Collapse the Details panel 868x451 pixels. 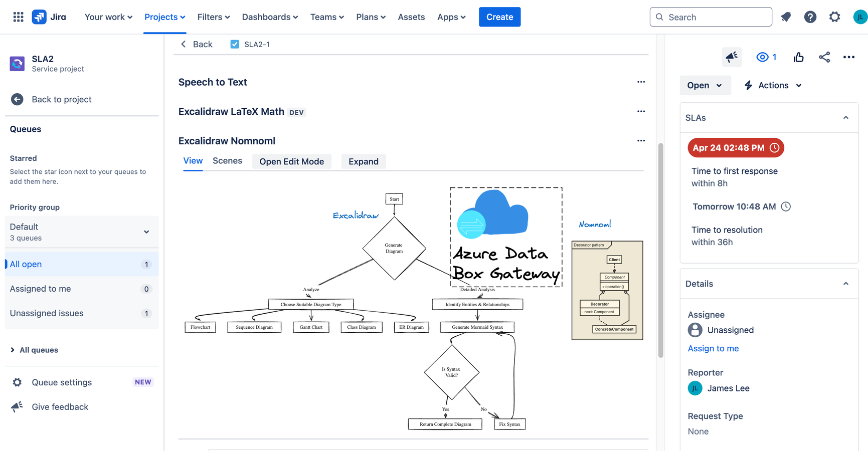pos(846,284)
